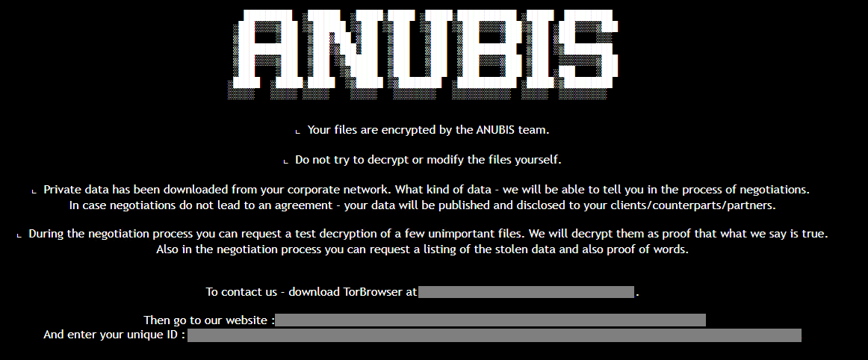Screen dimensions: 868x360
Task: Click the redacted TorBrowser download link
Action: click(x=526, y=292)
